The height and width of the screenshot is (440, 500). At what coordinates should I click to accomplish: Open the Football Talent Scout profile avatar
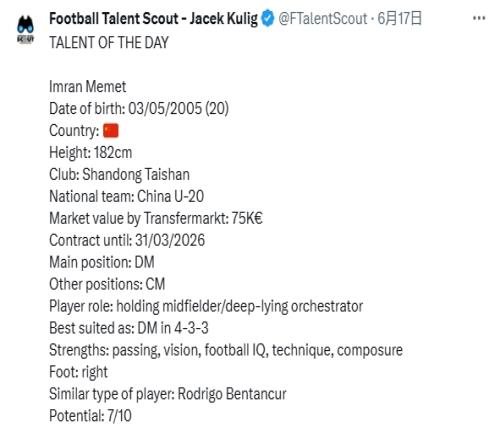(25, 29)
